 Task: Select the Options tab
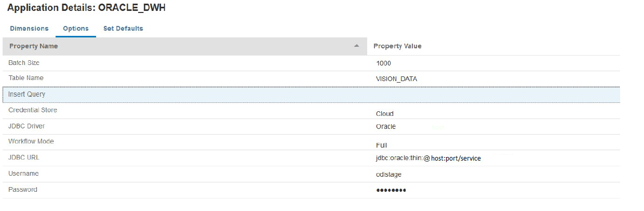76,29
